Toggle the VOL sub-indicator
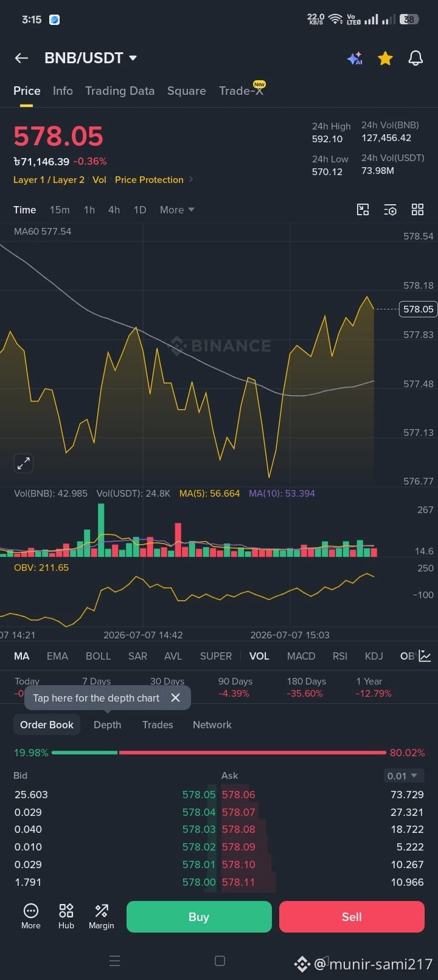This screenshot has width=438, height=980. pos(259,656)
